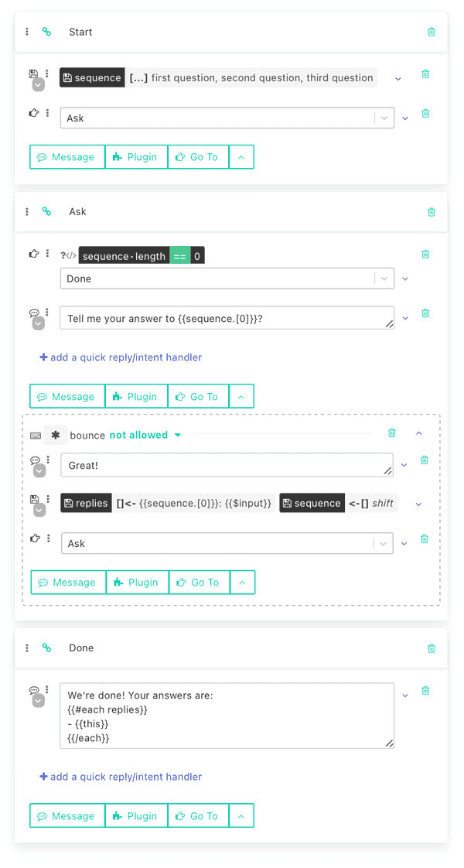This screenshot has height=868, width=464.
Task: Delete the Done block using its trash icon
Action: pyautogui.click(x=432, y=648)
